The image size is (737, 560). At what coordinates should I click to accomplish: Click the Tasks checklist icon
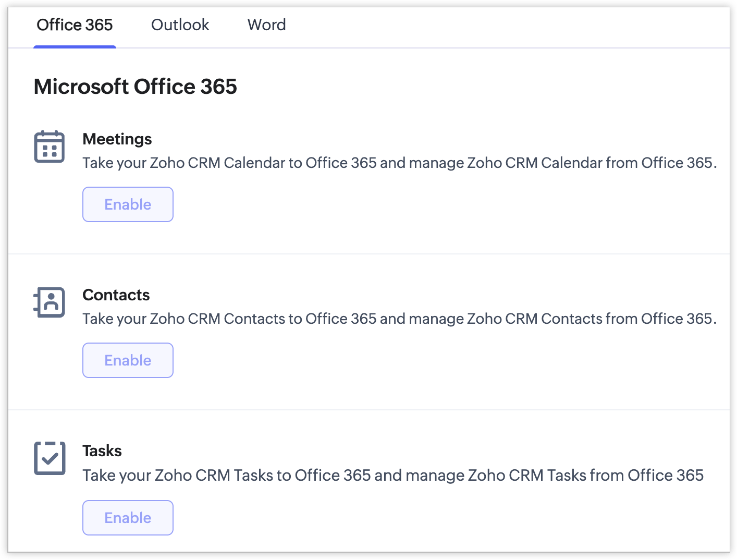50,458
